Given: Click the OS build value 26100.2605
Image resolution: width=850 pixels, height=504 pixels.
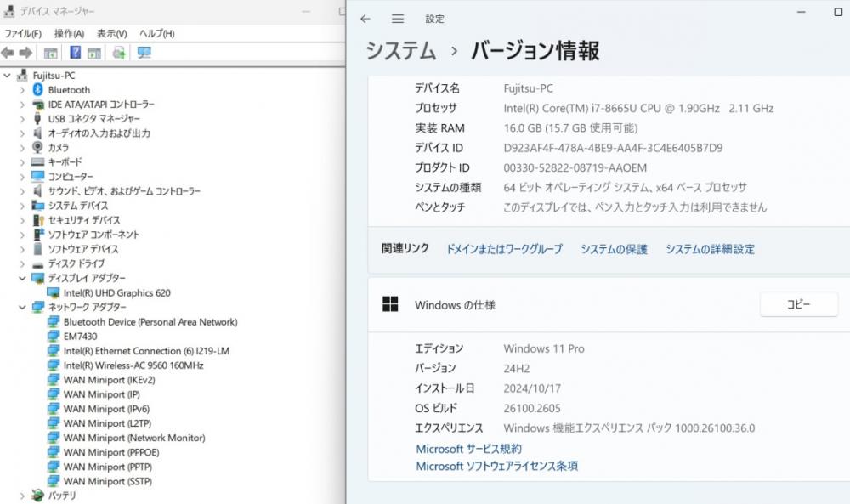Looking at the screenshot, I should tap(532, 408).
